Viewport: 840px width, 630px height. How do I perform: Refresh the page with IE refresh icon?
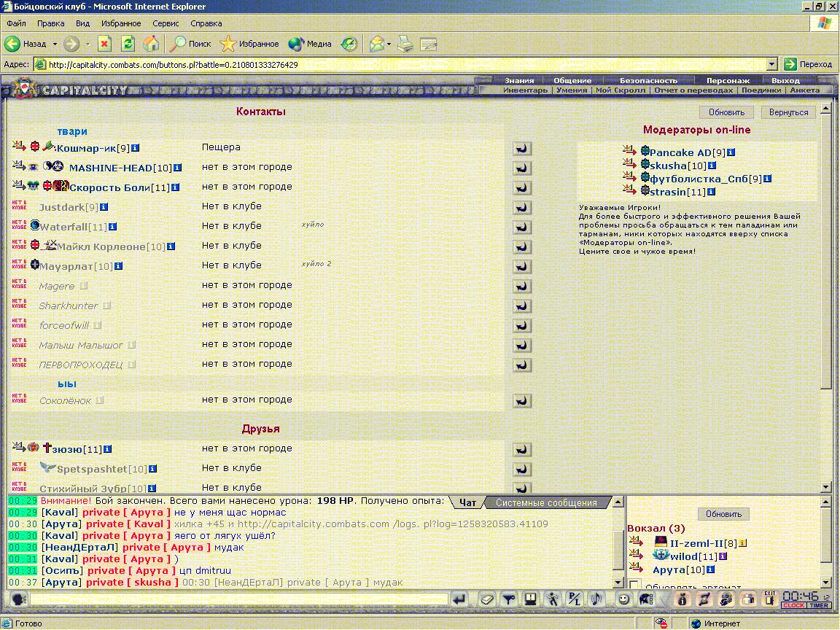point(128,44)
